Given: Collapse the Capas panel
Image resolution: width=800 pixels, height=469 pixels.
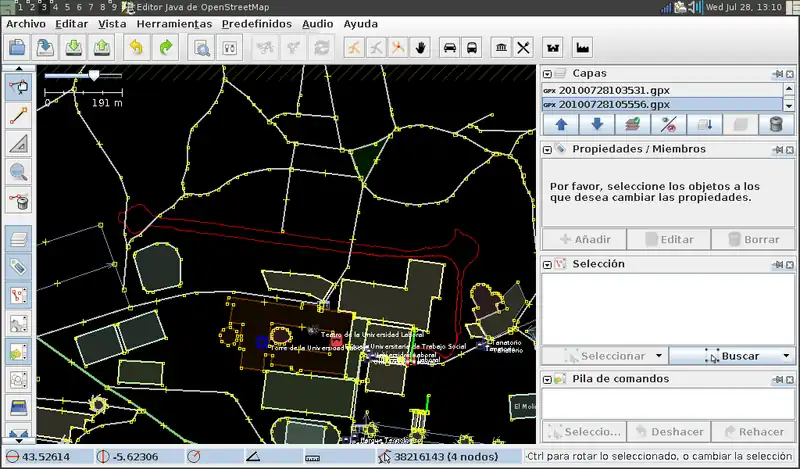Looking at the screenshot, I should [x=547, y=73].
